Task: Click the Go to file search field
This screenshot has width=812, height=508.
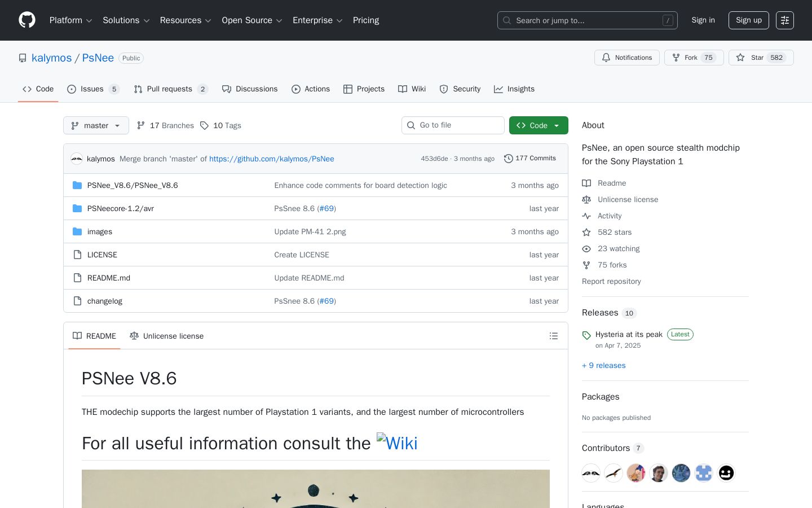Action: [453, 125]
